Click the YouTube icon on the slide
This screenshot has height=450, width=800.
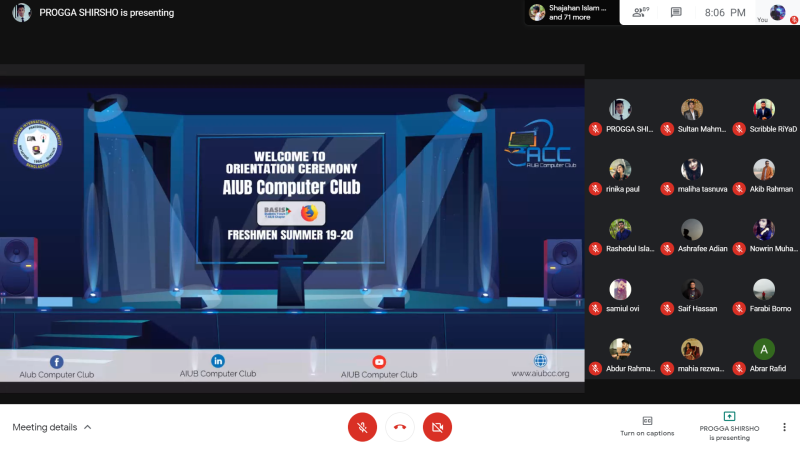(x=379, y=362)
